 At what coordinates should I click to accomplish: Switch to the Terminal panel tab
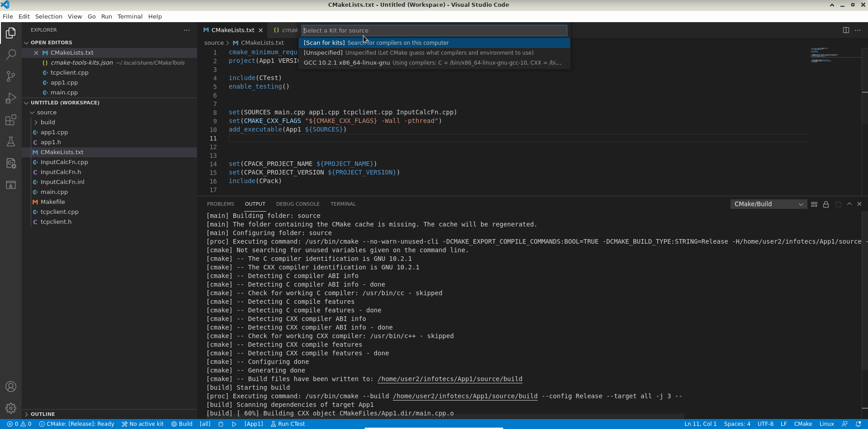pos(343,204)
